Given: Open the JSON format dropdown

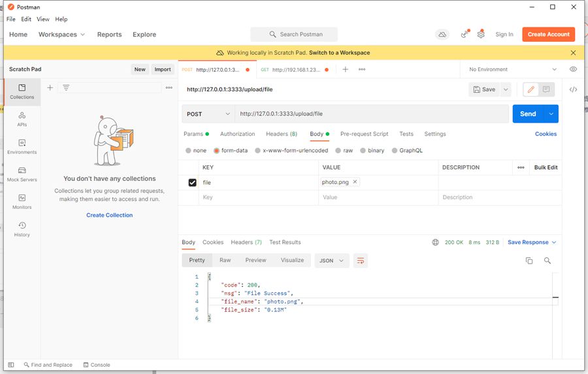Looking at the screenshot, I should point(331,260).
